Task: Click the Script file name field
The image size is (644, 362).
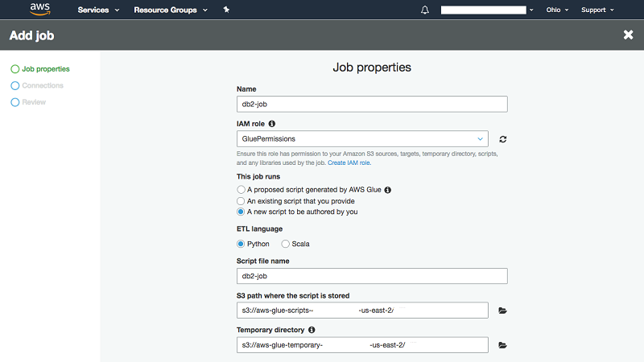Action: click(x=372, y=276)
